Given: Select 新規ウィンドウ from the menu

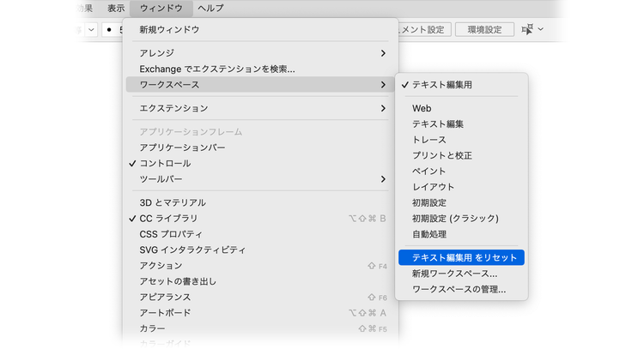Looking at the screenshot, I should pos(169,29).
